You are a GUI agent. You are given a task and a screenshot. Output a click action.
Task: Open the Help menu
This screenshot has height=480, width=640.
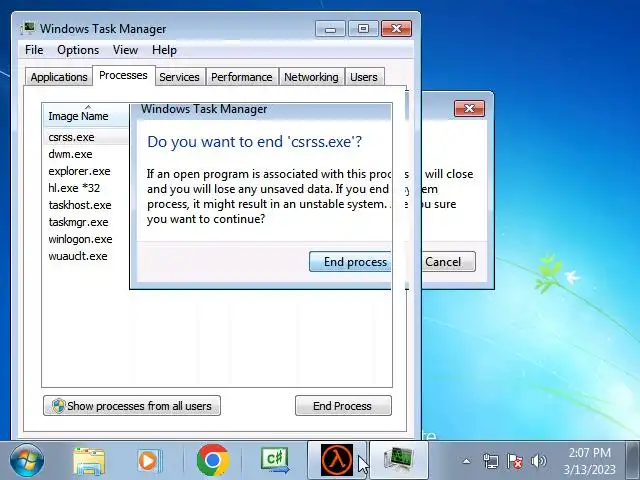coord(164,50)
